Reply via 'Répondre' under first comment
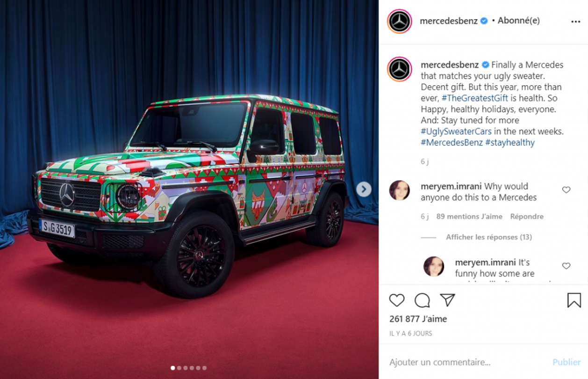Image resolution: width=588 pixels, height=379 pixels. (527, 217)
